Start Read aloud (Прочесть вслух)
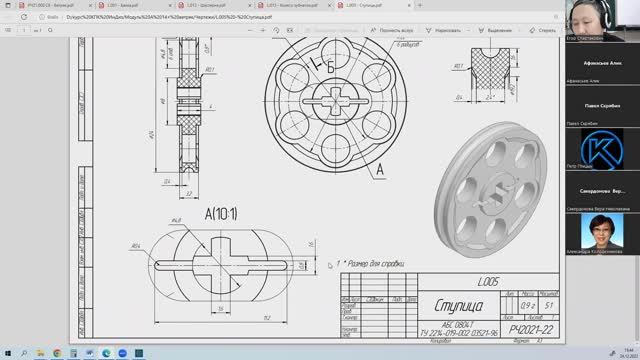The height and width of the screenshot is (360, 640). [391, 30]
